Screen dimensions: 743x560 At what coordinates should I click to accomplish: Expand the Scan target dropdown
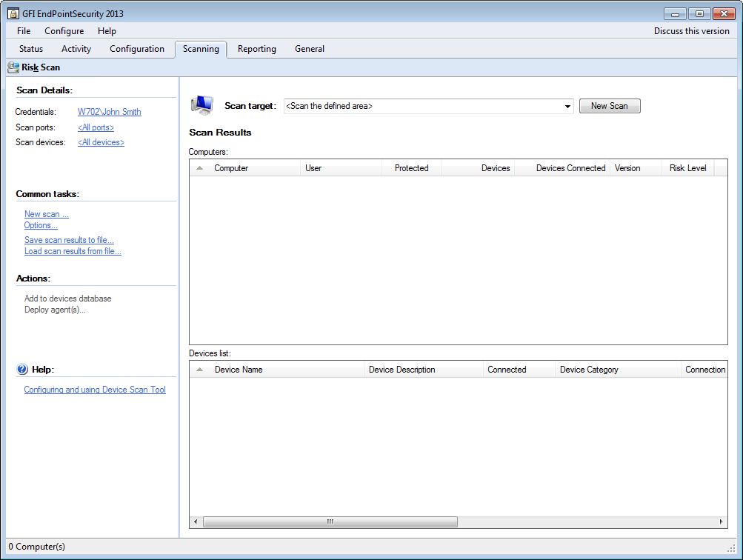point(567,107)
